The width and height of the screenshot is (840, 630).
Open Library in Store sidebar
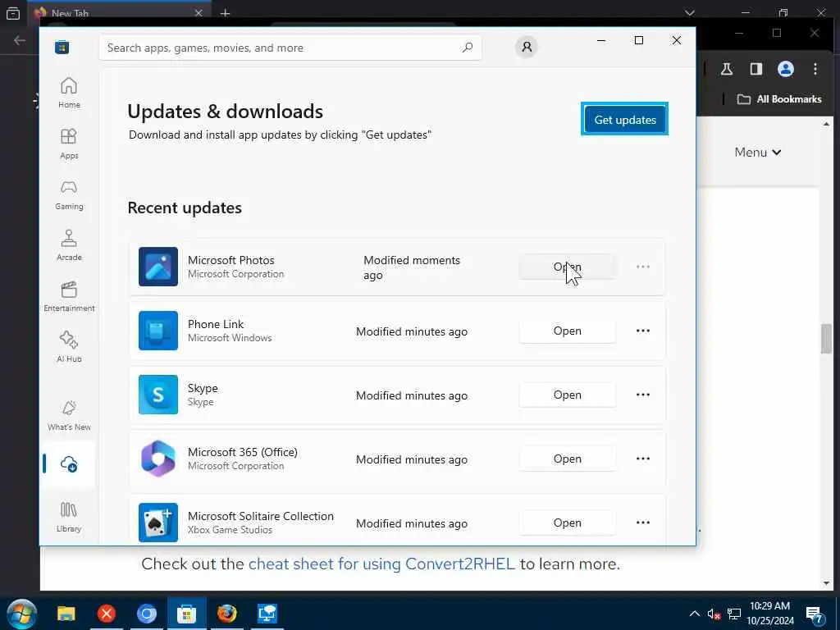[69, 517]
